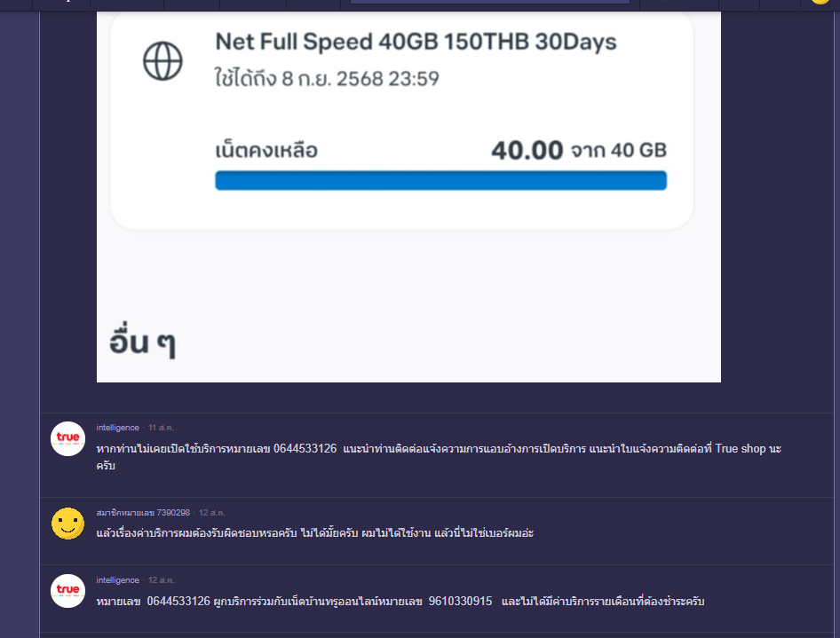Click the search box in the top bar
Screen dimensions: 840x638
coord(489,2)
